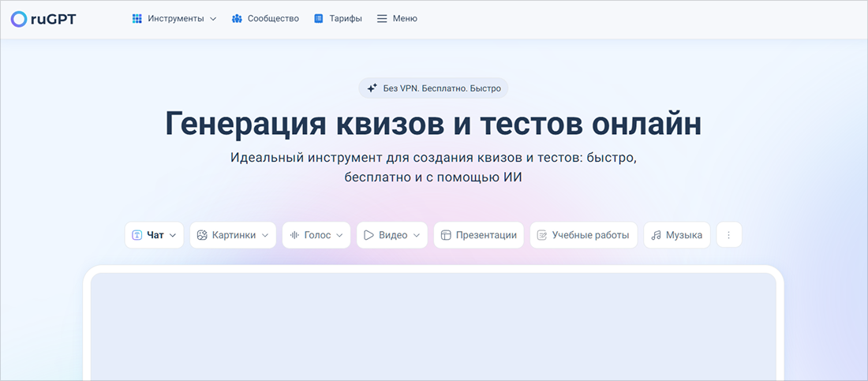The width and height of the screenshot is (868, 381).
Task: Select the Учебные работы tab
Action: click(x=583, y=235)
